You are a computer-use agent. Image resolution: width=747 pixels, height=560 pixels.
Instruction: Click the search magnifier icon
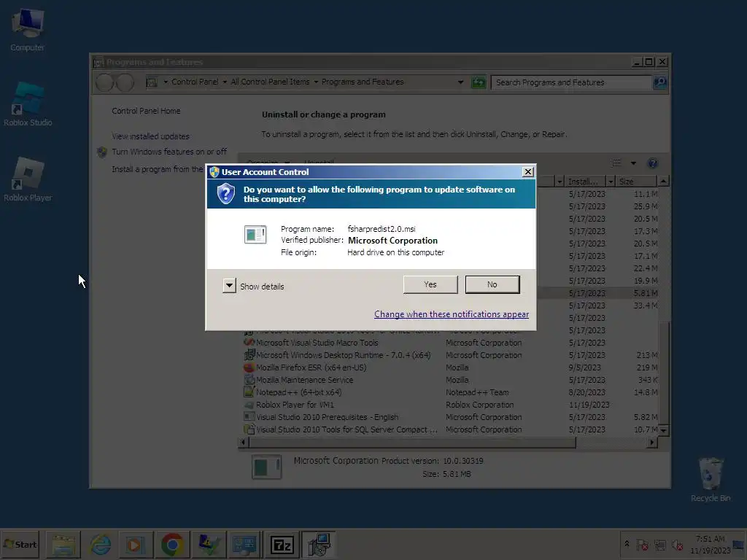(x=659, y=82)
